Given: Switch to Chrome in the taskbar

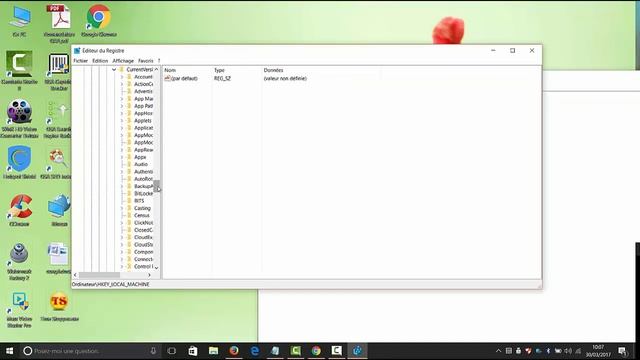Looking at the screenshot, I should (x=316, y=351).
